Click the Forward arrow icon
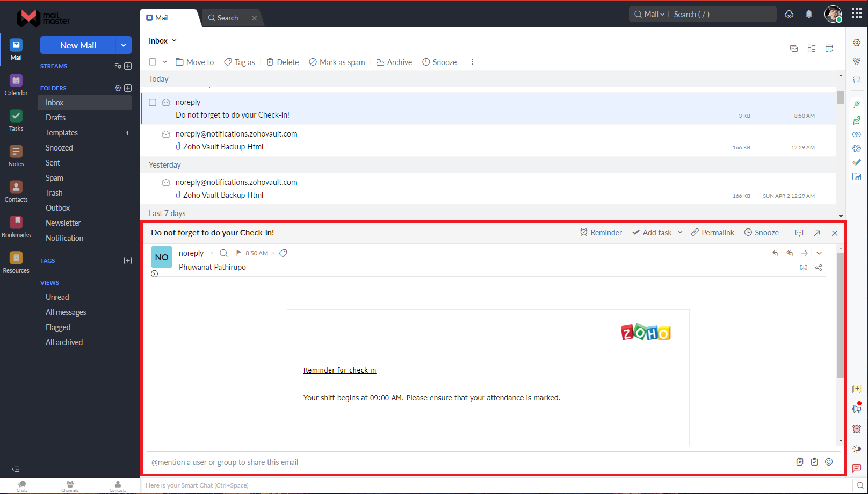 pos(804,253)
